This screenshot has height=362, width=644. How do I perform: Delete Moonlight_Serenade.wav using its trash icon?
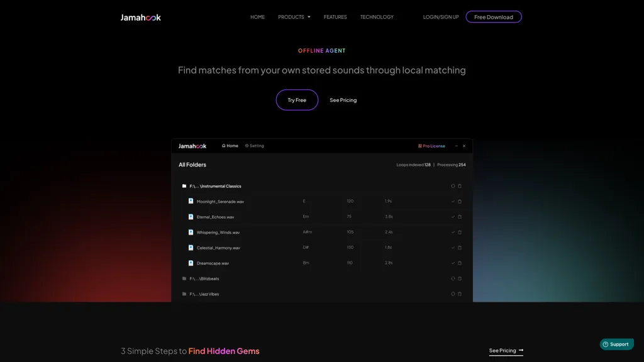point(459,201)
